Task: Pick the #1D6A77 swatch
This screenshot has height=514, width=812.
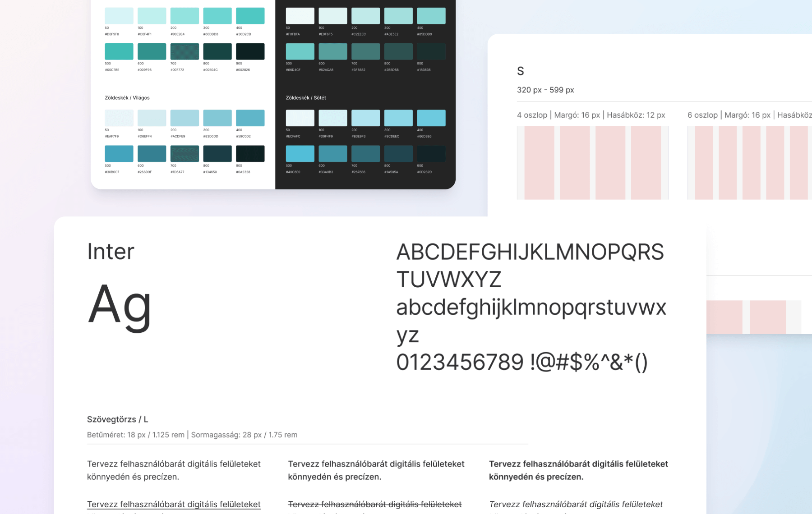Action: (x=185, y=154)
